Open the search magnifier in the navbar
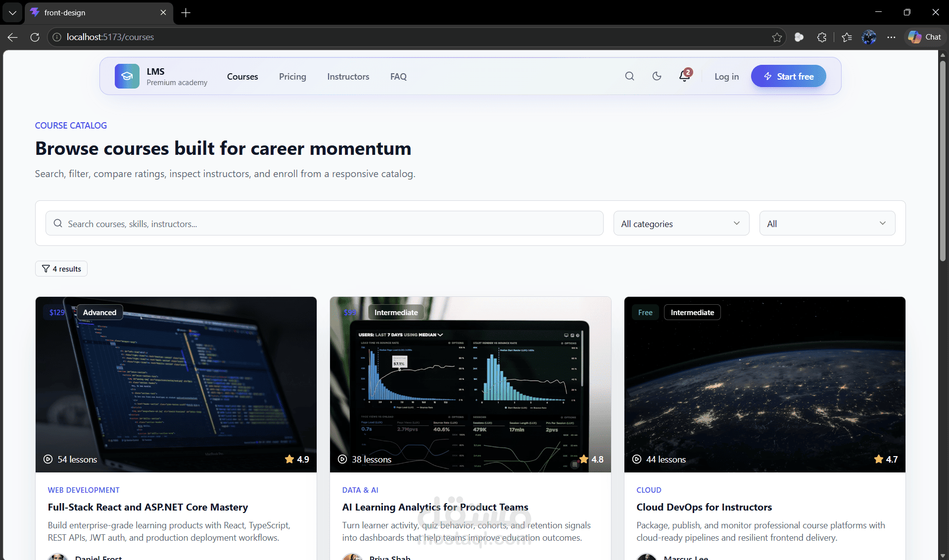This screenshot has width=949, height=560. 629,76
